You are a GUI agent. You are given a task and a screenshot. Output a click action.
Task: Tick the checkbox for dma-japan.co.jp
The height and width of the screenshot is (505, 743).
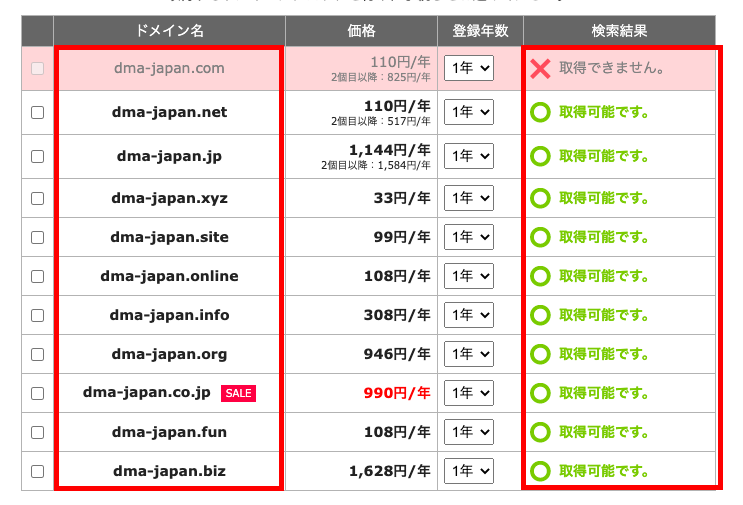point(38,393)
